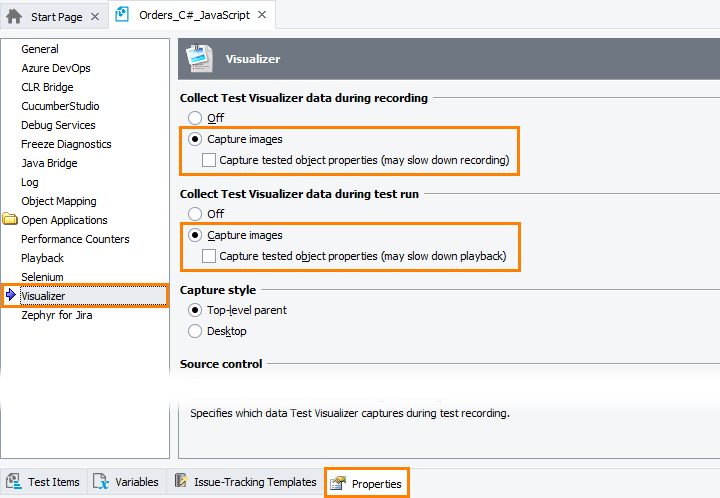Open the Playback options category
The width and height of the screenshot is (720, 498).
(x=42, y=258)
